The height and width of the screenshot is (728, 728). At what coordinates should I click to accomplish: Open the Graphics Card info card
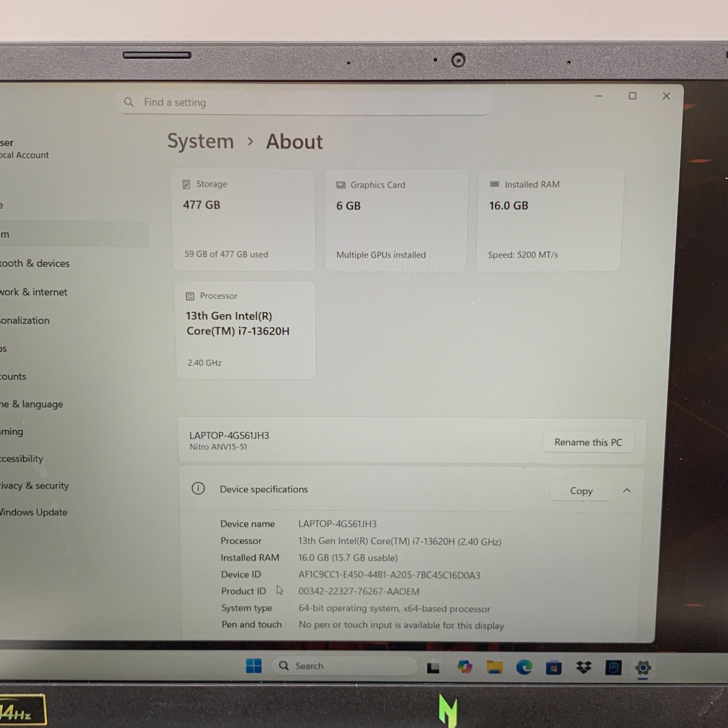pyautogui.click(x=396, y=220)
